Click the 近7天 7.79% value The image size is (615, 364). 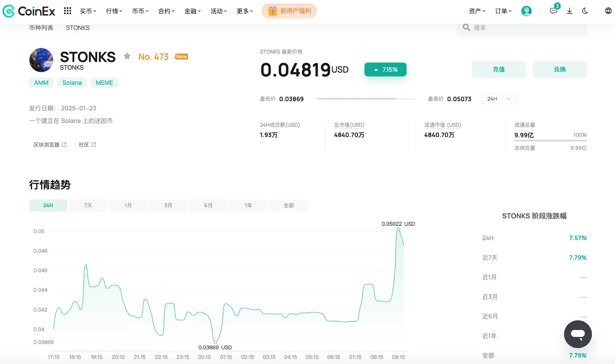click(578, 258)
